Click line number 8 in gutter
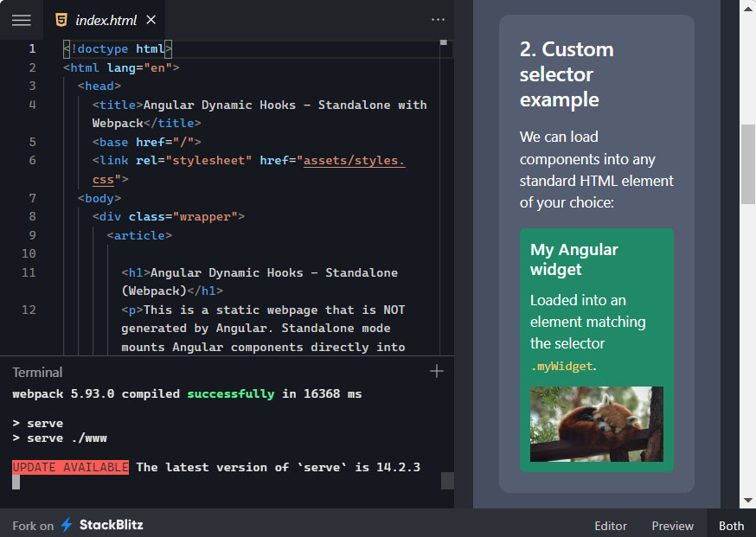Image resolution: width=756 pixels, height=537 pixels. 32,216
